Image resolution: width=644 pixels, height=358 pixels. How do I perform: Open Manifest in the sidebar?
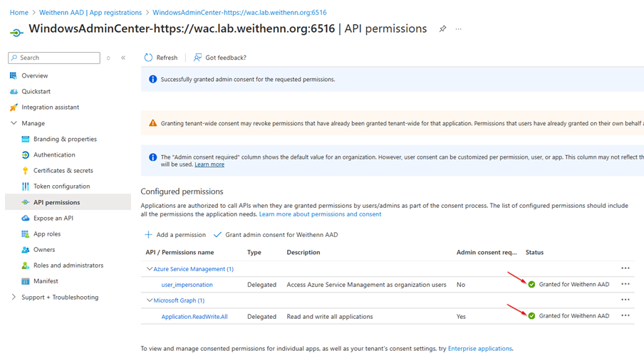tap(46, 281)
